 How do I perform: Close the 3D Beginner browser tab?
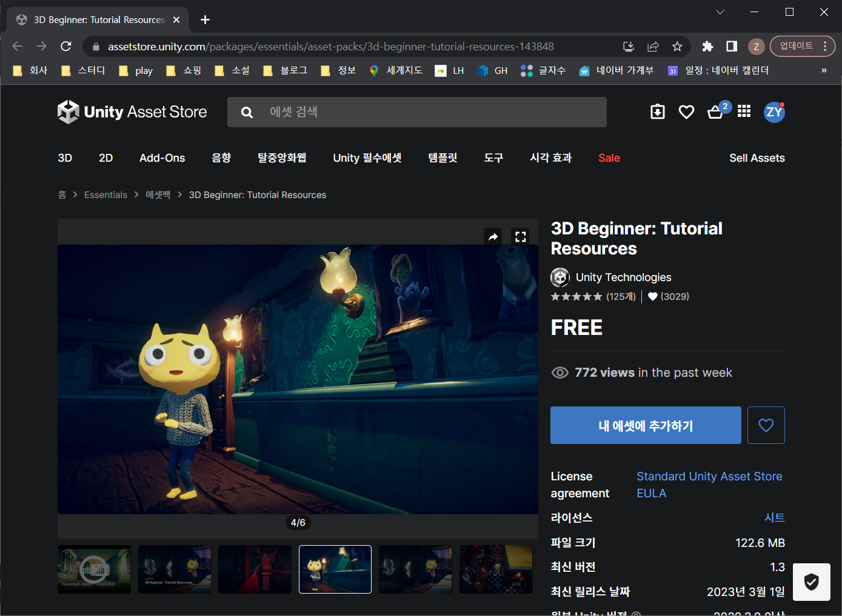[176, 20]
